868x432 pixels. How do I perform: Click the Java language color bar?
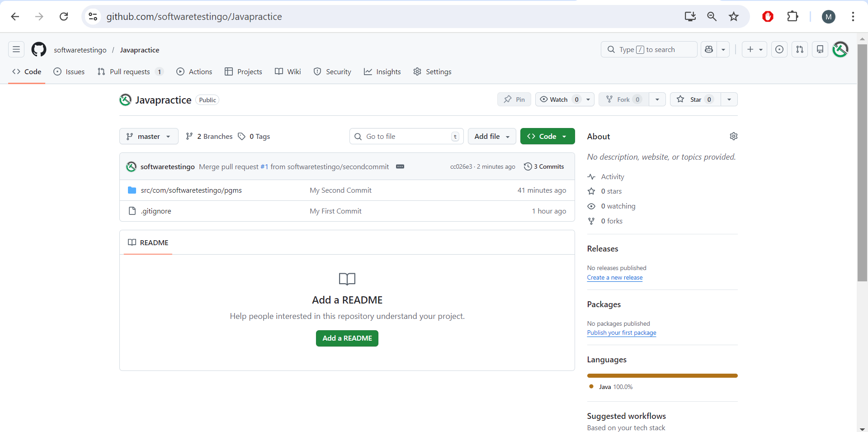662,375
